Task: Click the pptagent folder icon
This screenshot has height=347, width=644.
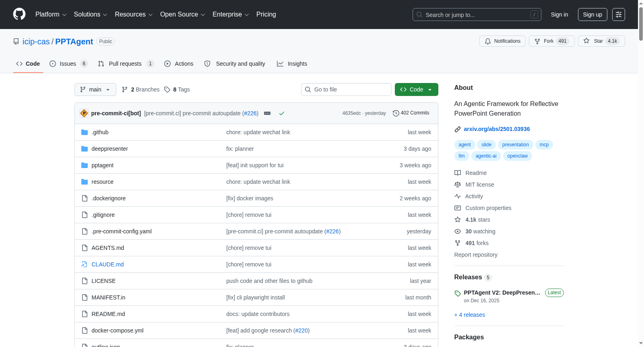Action: pos(85,165)
